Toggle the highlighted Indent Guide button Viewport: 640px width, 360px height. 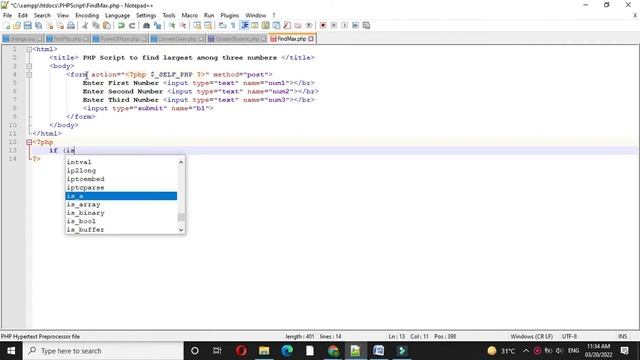coord(244,25)
